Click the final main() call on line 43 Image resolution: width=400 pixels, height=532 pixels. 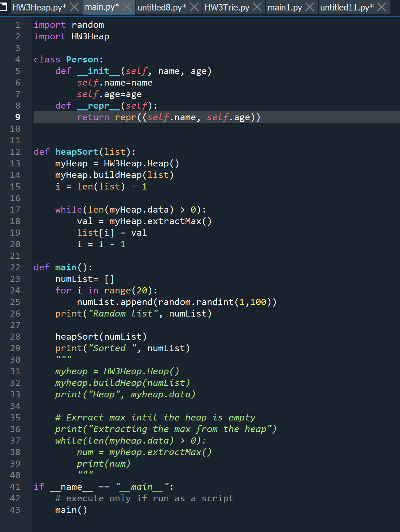coord(71,510)
